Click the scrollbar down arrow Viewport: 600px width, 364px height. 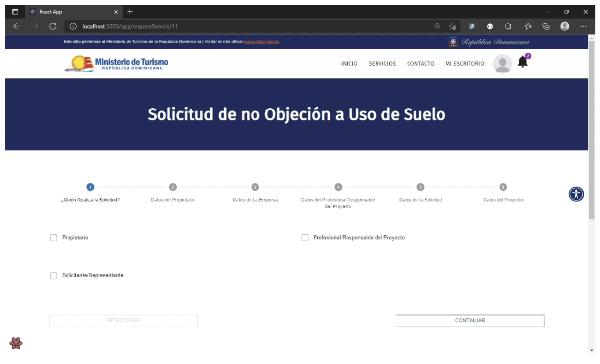592,350
